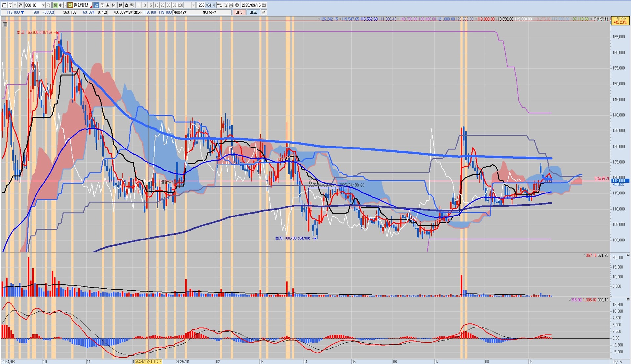
Task: Click the stock search magnifier icon
Action: (48, 5)
